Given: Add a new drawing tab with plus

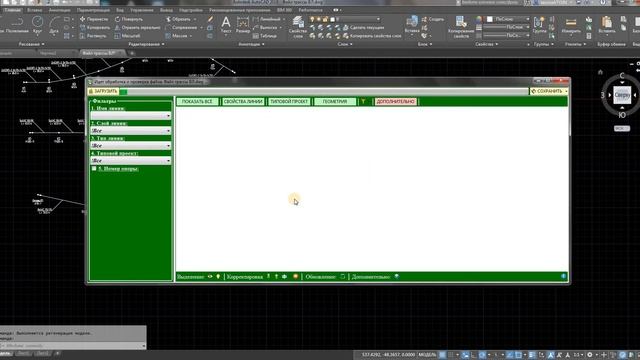Looking at the screenshot, I should coord(131,53).
